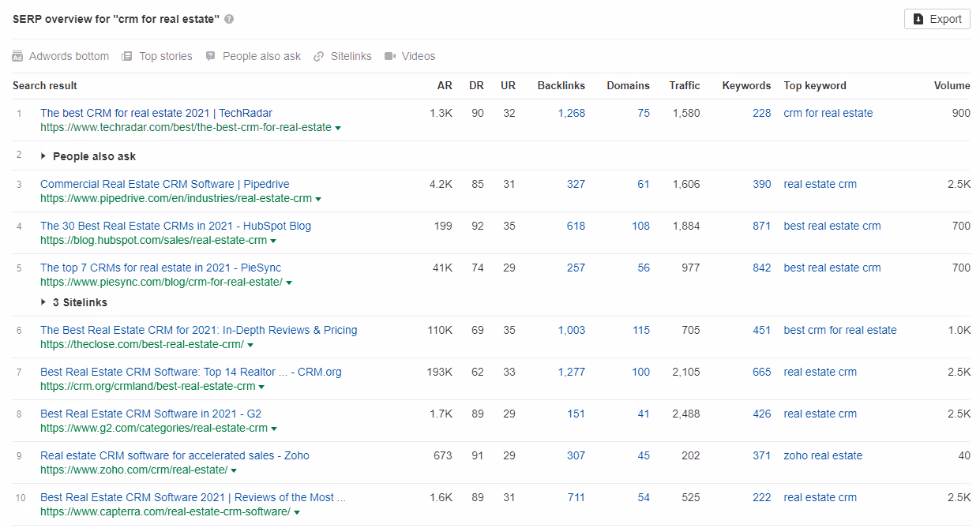Image resolution: width=980 pixels, height=528 pixels.
Task: Click the techradar.com URL link
Action: click(x=186, y=128)
